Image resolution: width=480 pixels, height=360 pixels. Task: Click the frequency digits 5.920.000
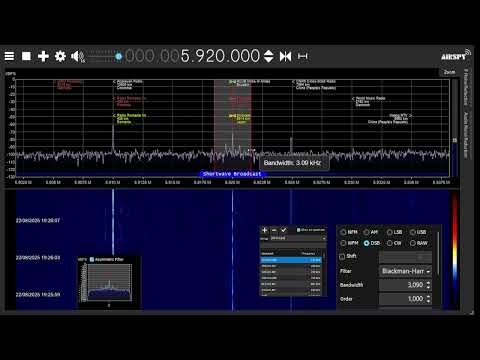tap(220, 56)
